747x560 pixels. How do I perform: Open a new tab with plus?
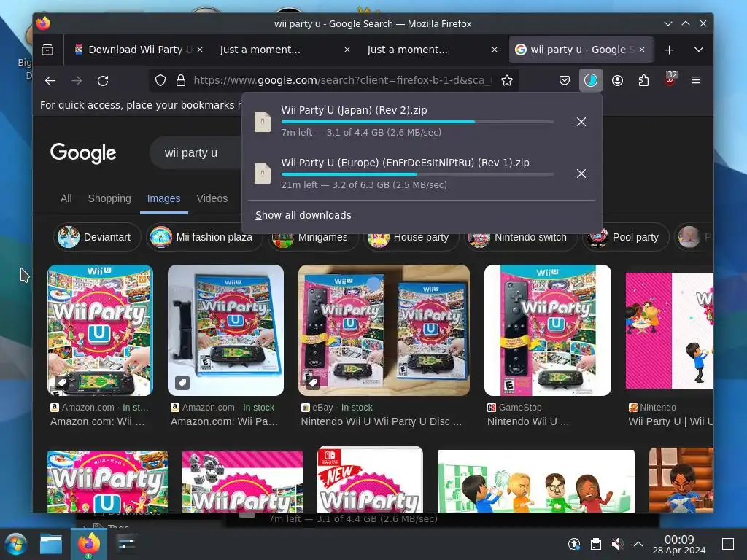click(670, 50)
